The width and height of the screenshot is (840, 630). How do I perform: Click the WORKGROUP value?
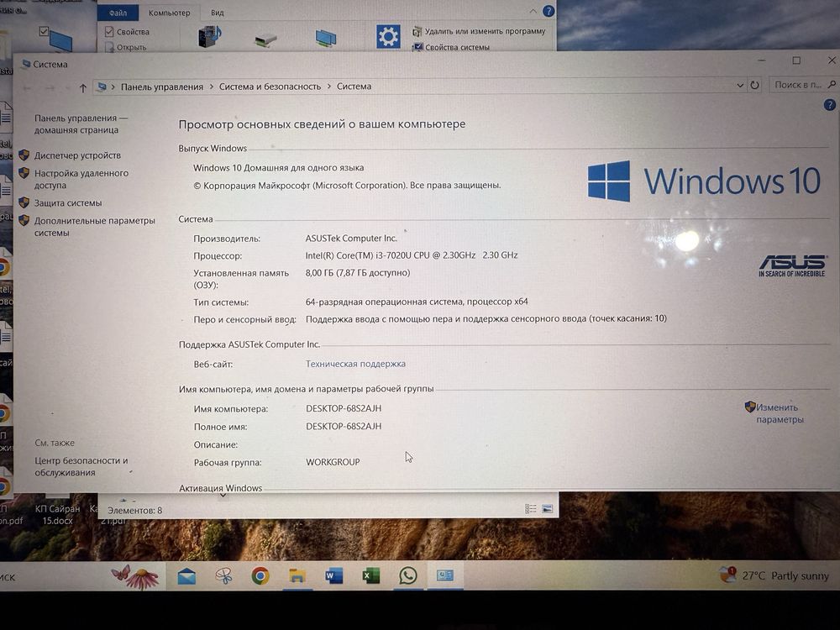click(x=333, y=462)
